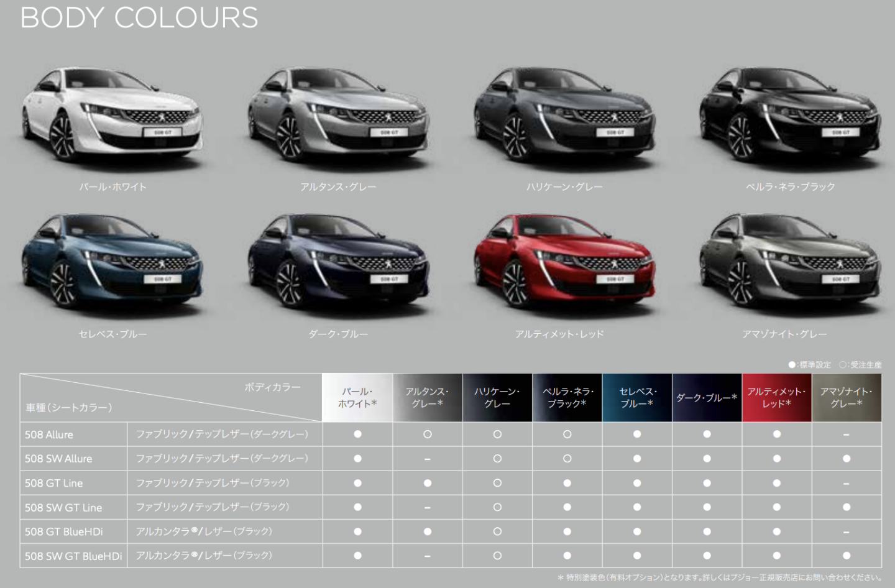Click 508 Allure ペルラ・ネラ・ブラック open circle

tap(567, 434)
